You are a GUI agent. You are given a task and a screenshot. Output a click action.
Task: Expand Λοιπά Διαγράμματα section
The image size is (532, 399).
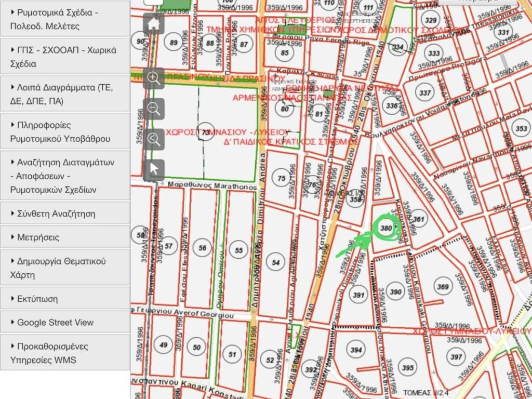point(65,94)
